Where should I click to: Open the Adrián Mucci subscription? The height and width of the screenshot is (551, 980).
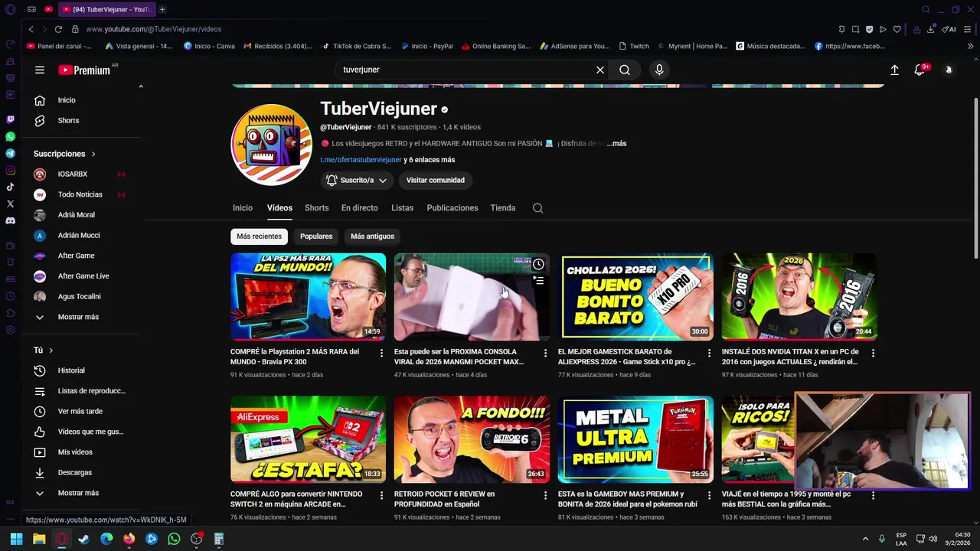pos(78,236)
